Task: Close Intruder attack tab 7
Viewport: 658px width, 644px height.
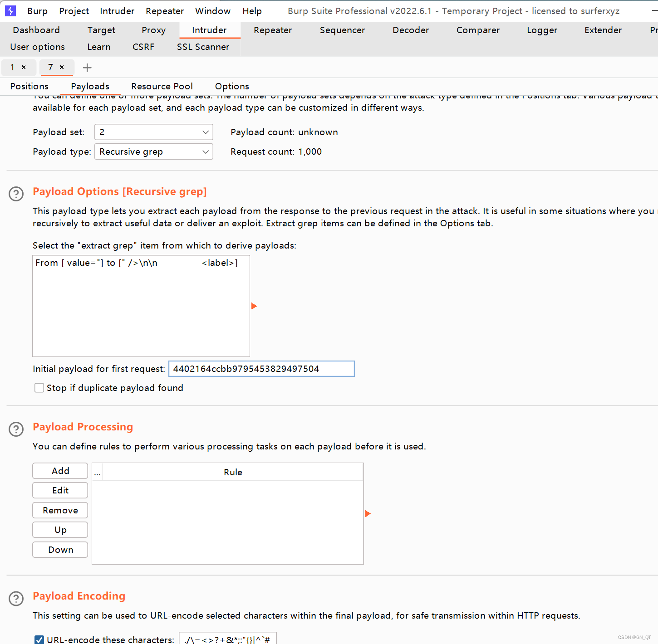Action: point(62,67)
